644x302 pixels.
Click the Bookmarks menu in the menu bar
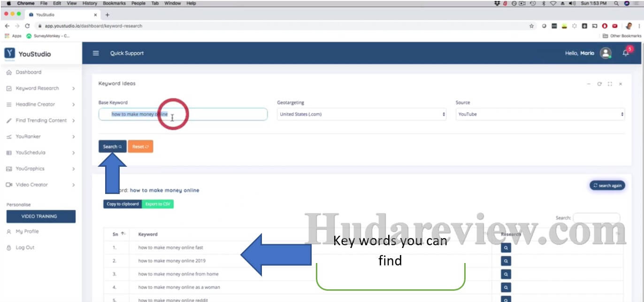(115, 3)
